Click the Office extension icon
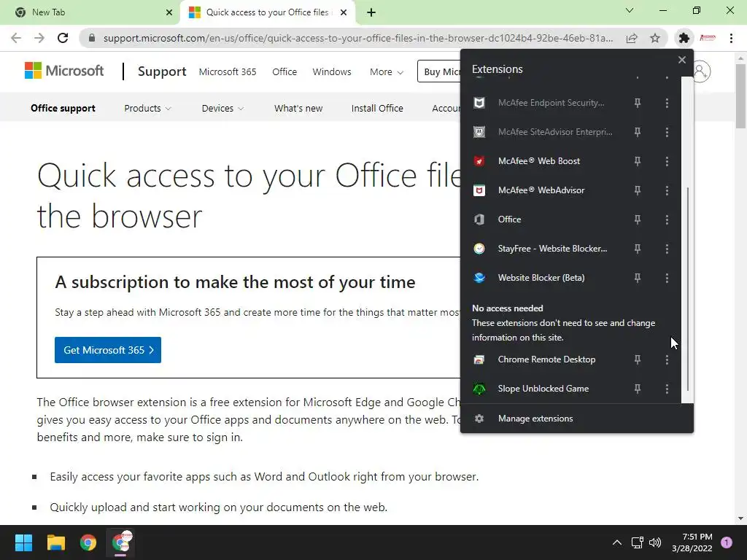The image size is (747, 560). [479, 219]
